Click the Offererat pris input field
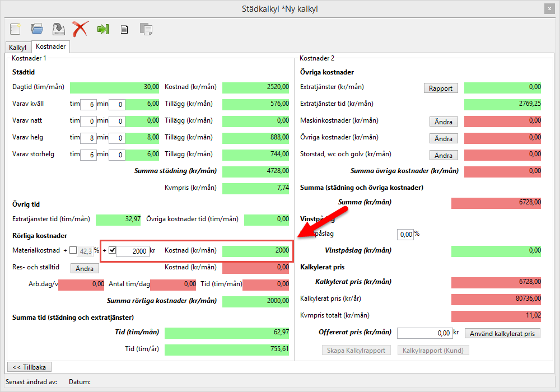Viewport: 560px width, 392px height. pyautogui.click(x=424, y=333)
